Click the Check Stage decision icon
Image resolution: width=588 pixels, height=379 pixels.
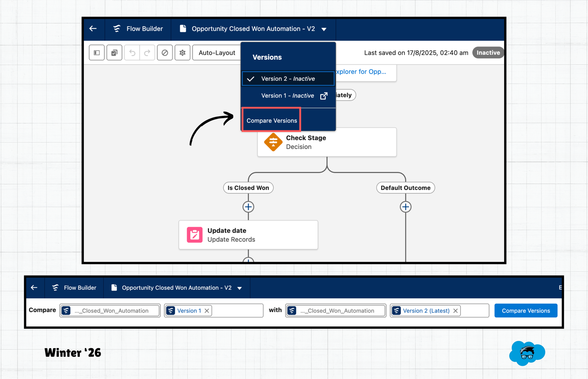273,142
